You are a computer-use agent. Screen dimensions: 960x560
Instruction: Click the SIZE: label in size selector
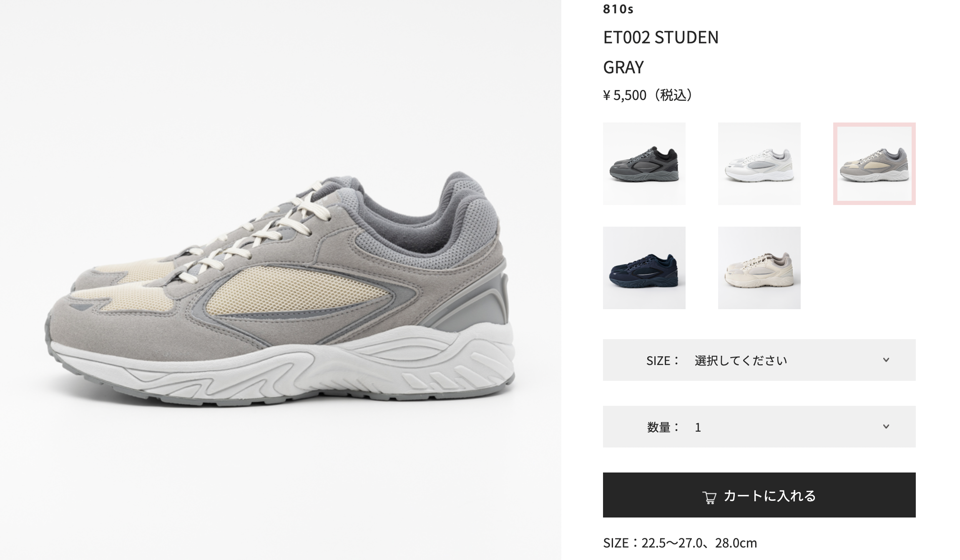tap(663, 360)
